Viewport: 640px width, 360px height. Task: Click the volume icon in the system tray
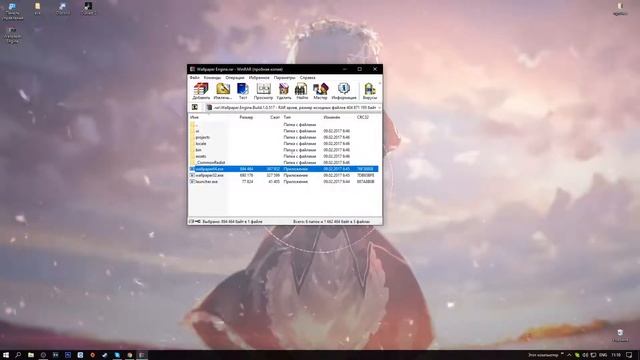585,355
